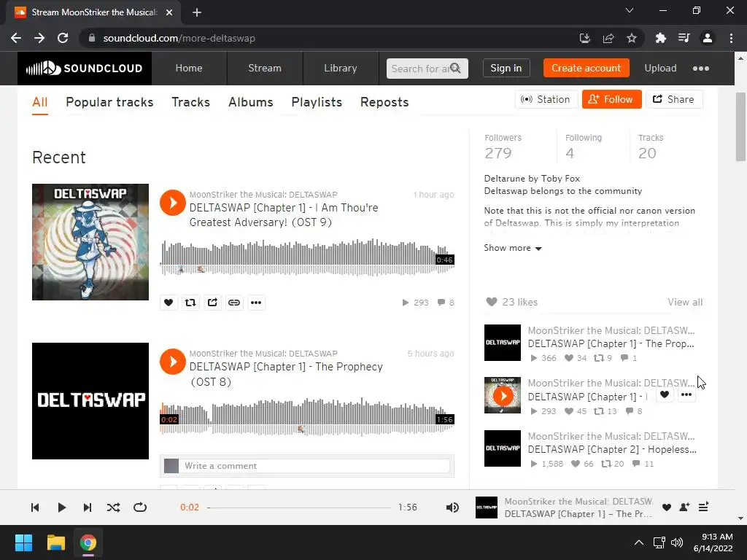Click the search magnifier icon
747x560 pixels.
coord(456,69)
